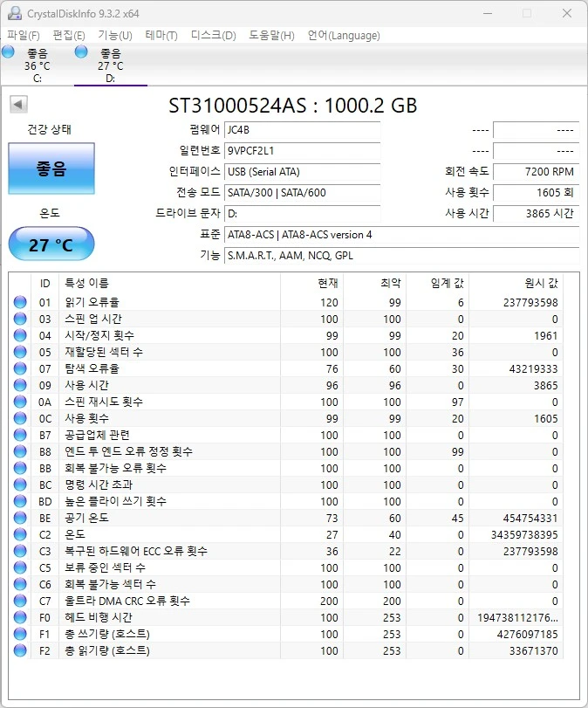Click status orb of 탐색 오류율 row
This screenshot has height=708, width=588.
(20, 368)
